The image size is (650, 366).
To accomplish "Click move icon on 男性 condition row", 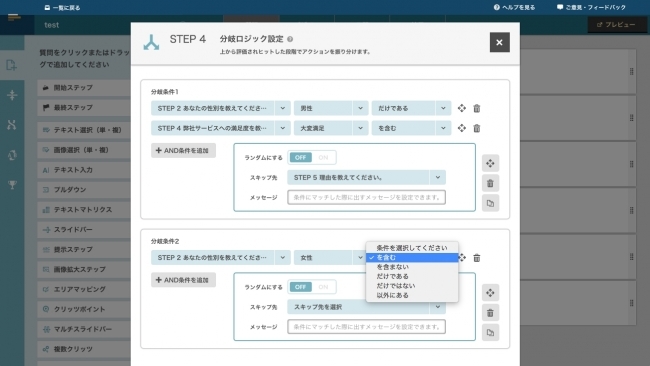I will (x=461, y=108).
